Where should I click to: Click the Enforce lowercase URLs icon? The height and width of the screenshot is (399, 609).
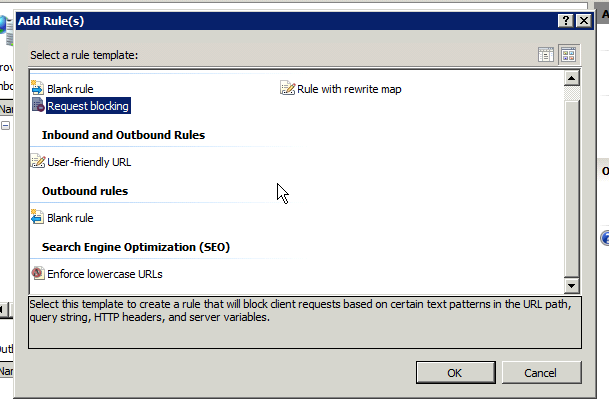point(38,273)
